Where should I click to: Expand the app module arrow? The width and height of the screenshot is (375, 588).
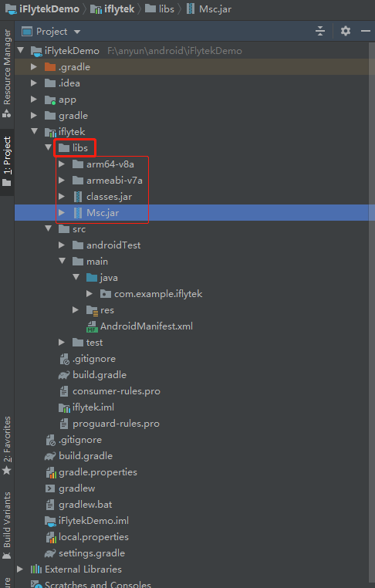(x=34, y=100)
